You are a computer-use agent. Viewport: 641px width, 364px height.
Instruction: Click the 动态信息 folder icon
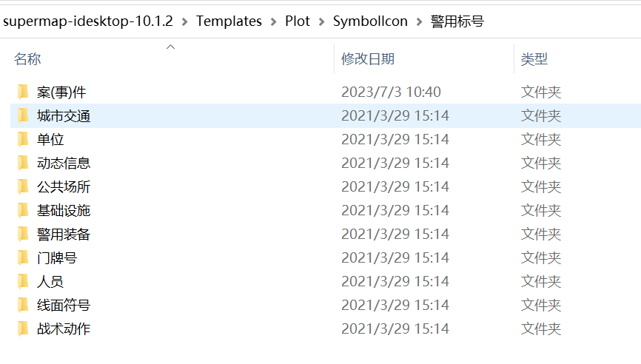(x=23, y=164)
